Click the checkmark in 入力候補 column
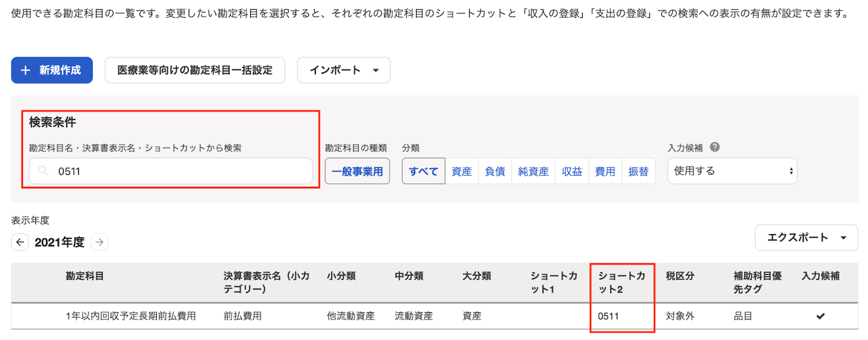 point(820,316)
